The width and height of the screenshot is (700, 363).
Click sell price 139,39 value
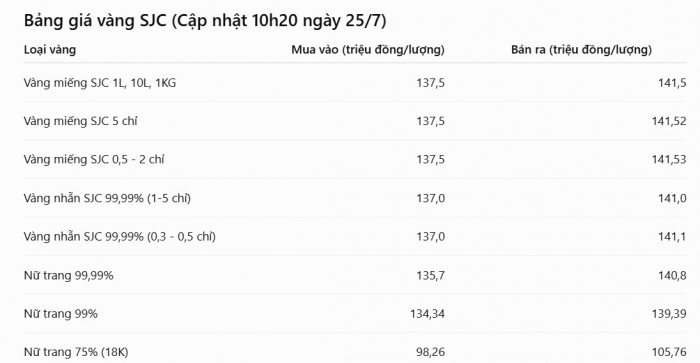(x=669, y=313)
